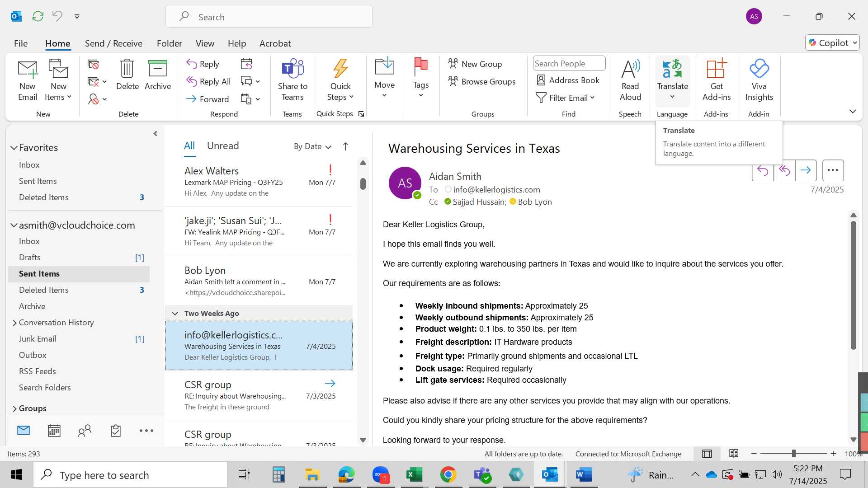Switch to People view icon
This screenshot has width=868, height=488.
85,431
